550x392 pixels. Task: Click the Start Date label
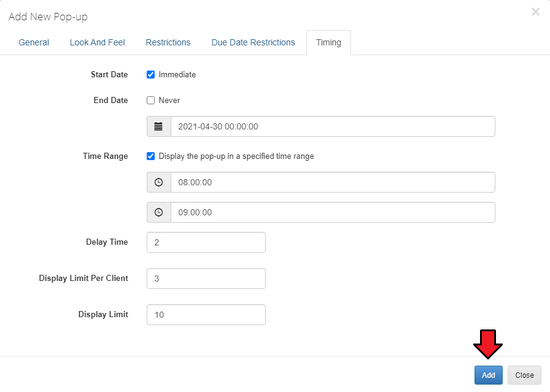[109, 75]
